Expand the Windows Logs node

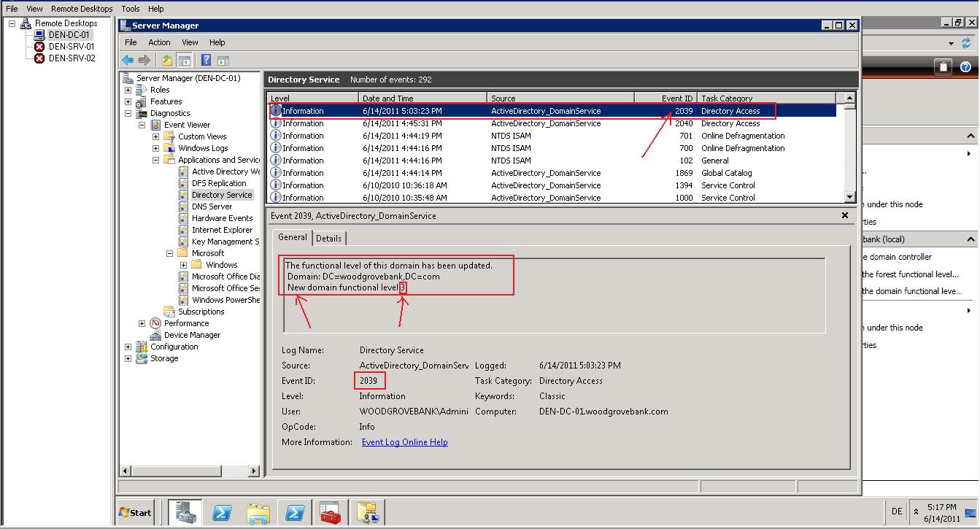(x=155, y=148)
